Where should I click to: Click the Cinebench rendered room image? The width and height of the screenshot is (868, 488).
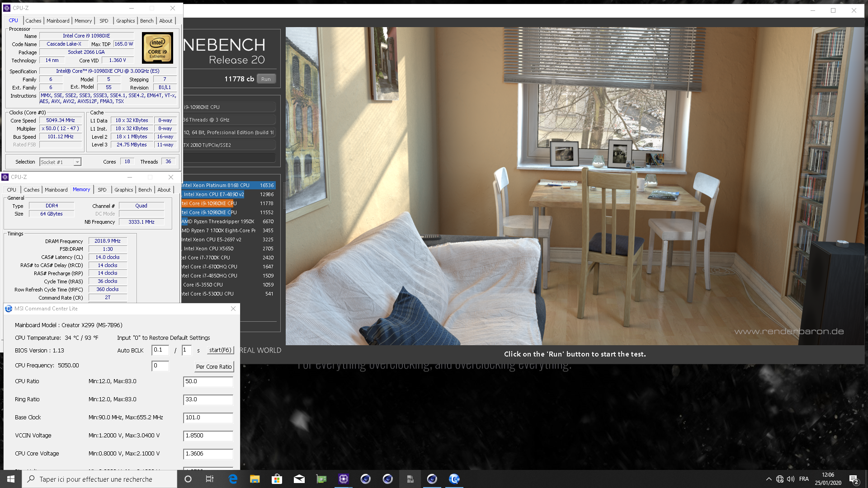(575, 186)
